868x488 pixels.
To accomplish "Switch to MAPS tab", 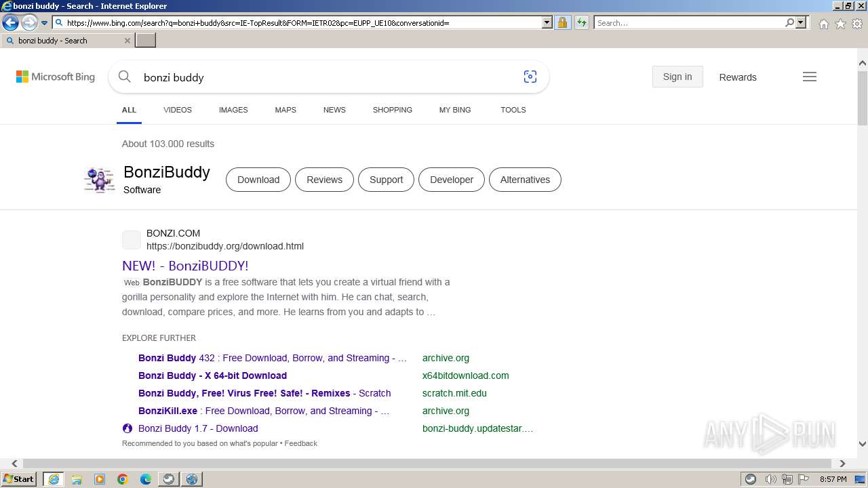I will 285,110.
